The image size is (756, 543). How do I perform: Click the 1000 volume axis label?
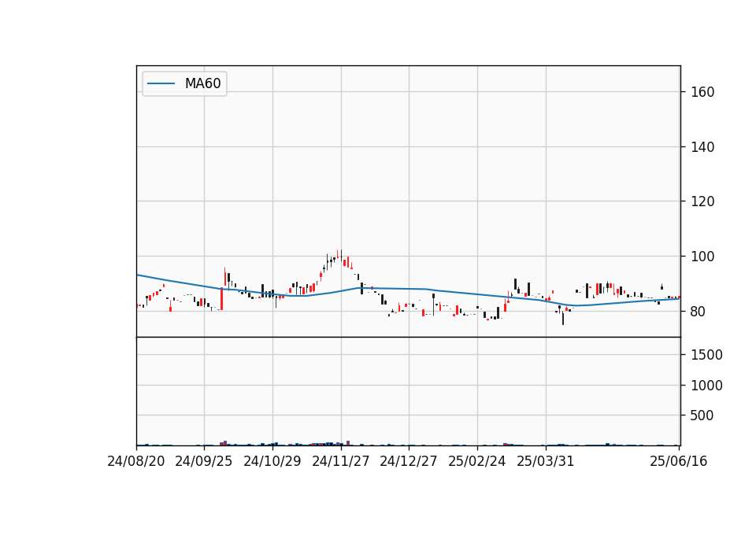pyautogui.click(x=706, y=386)
